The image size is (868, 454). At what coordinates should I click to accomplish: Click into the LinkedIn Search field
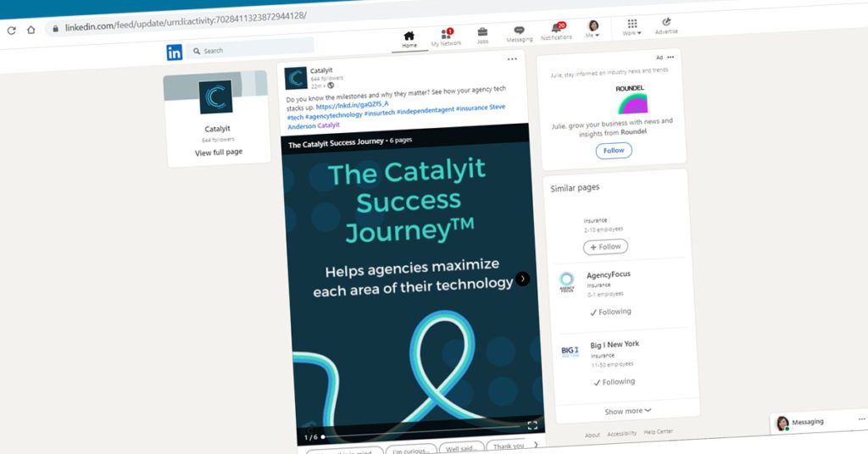(x=250, y=48)
